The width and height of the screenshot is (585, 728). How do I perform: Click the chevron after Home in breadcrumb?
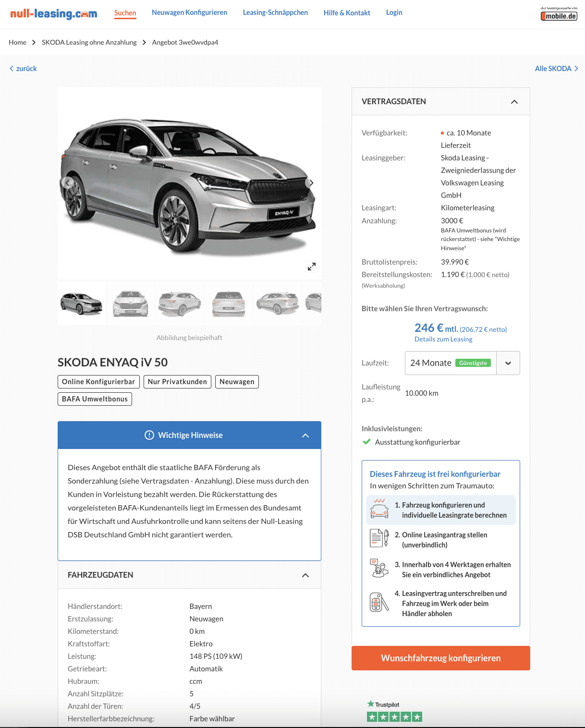coord(34,42)
